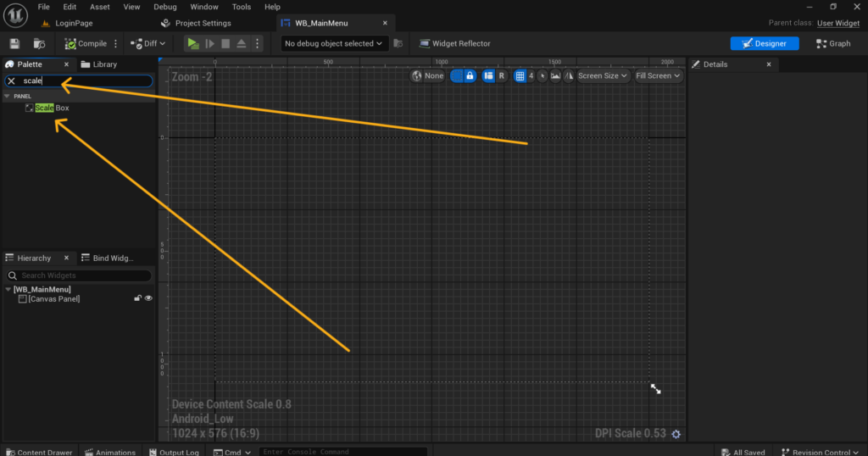This screenshot has height=456, width=868.
Task: Close the Hierarchy panel
Action: (66, 258)
